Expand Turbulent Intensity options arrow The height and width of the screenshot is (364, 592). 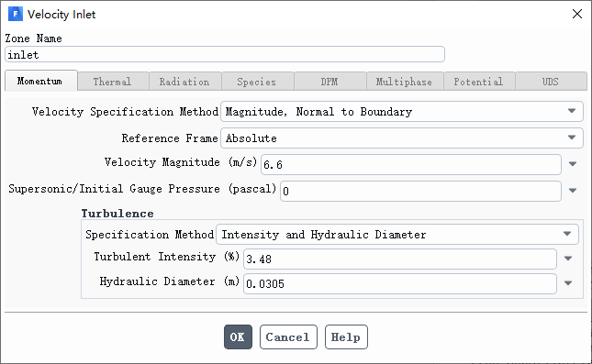(568, 259)
